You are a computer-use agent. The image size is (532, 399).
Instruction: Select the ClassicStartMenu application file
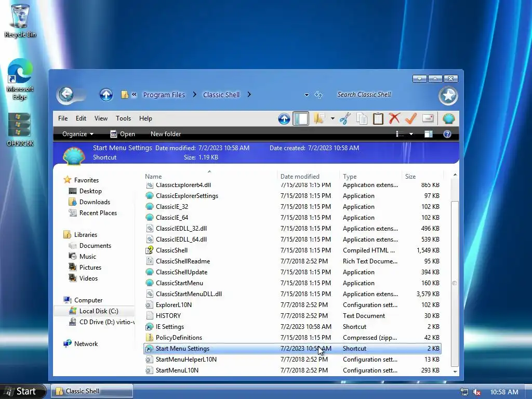[x=292, y=283]
